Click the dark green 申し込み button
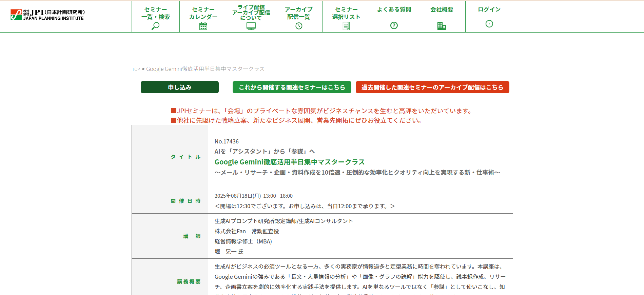The image size is (644, 295). coord(180,87)
